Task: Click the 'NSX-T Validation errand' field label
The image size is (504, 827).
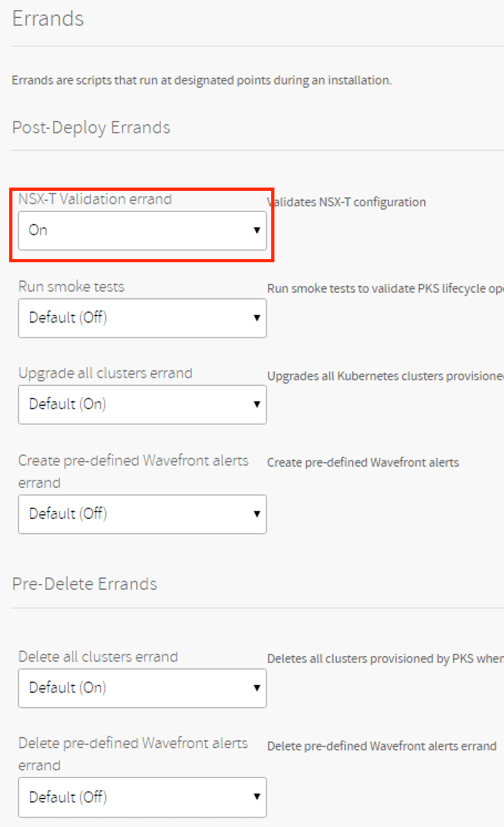Action: pos(95,199)
